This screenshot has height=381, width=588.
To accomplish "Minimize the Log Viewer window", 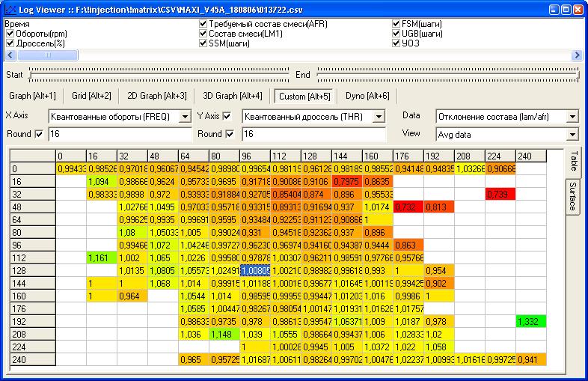I will click(551, 8).
